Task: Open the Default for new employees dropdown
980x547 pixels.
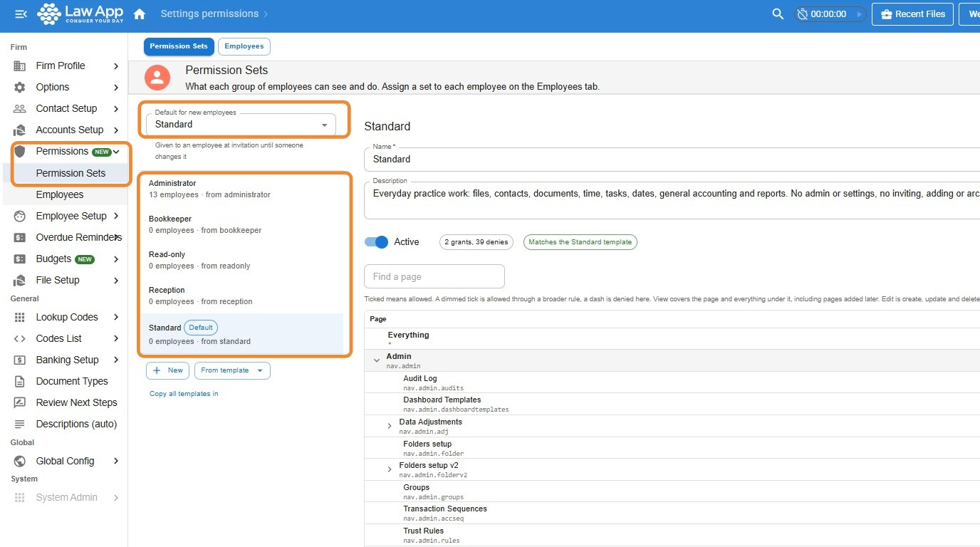Action: click(241, 124)
